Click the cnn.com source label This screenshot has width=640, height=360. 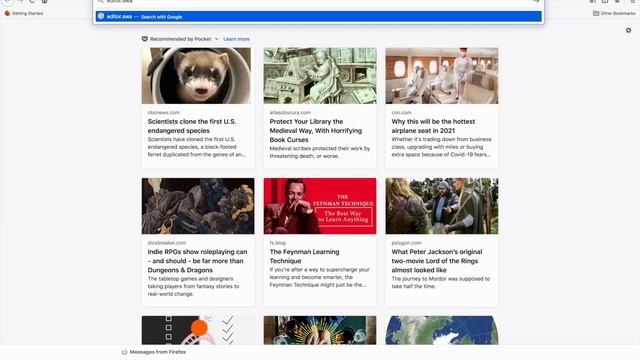(x=401, y=112)
